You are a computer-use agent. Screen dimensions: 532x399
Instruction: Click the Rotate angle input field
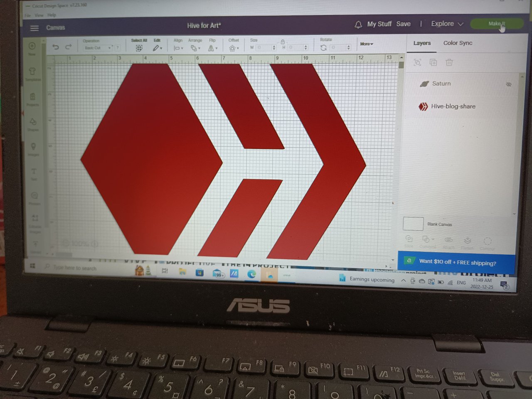click(x=340, y=48)
